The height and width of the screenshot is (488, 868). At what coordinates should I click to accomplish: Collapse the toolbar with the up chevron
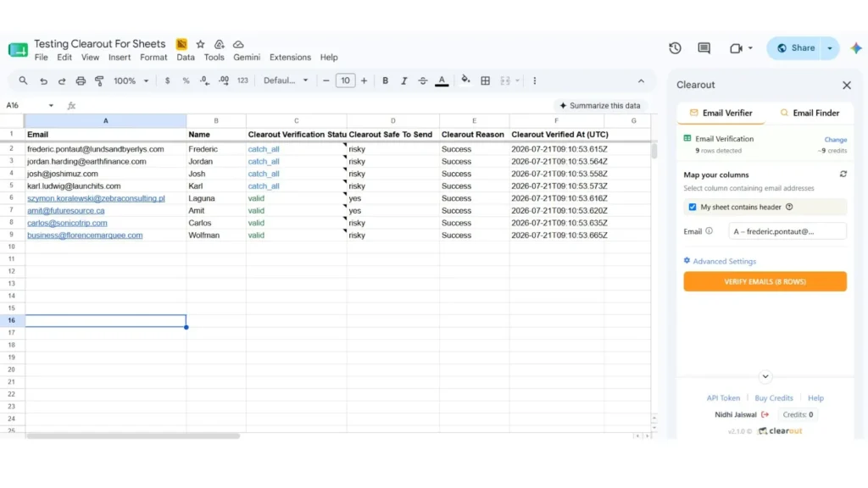tap(641, 80)
